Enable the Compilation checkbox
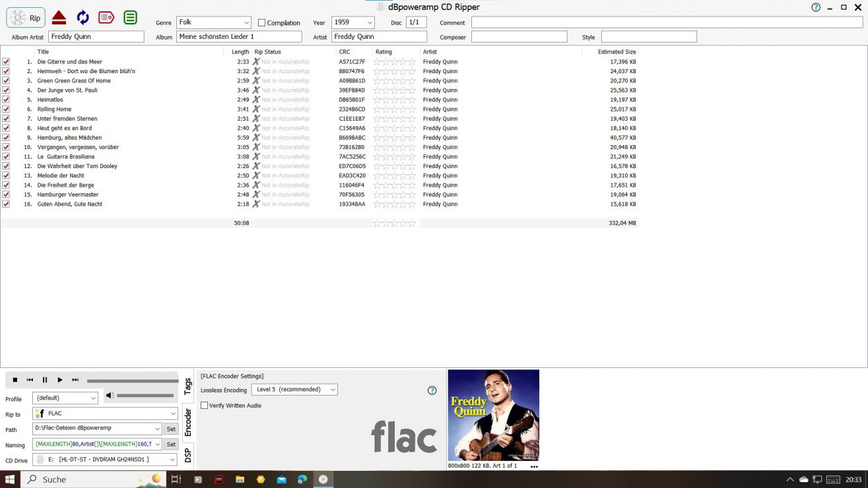The height and width of the screenshot is (488, 868). (x=262, y=23)
